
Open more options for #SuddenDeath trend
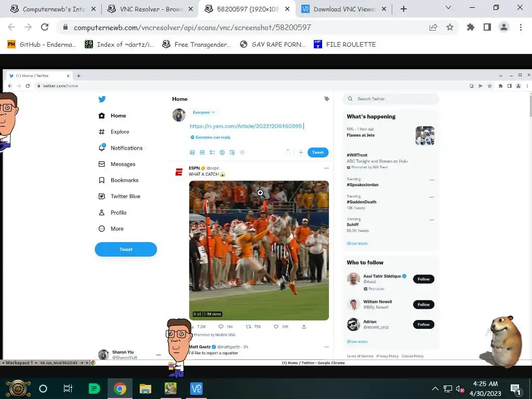(x=432, y=197)
